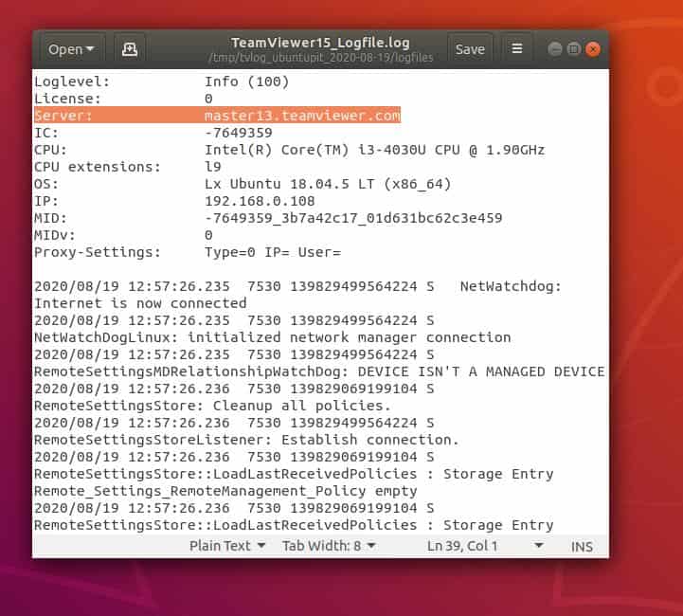Open the Plain Text language dropdown
This screenshot has height=616, width=683.
[x=227, y=546]
